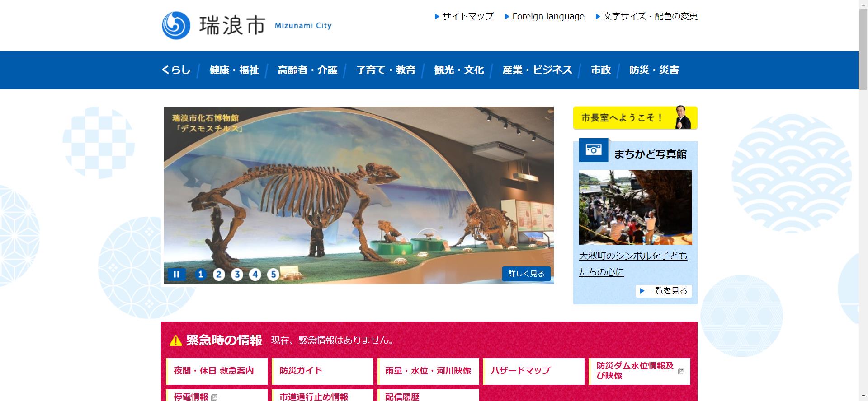This screenshot has width=868, height=401.
Task: Pause the slideshow with the pause button
Action: click(177, 274)
